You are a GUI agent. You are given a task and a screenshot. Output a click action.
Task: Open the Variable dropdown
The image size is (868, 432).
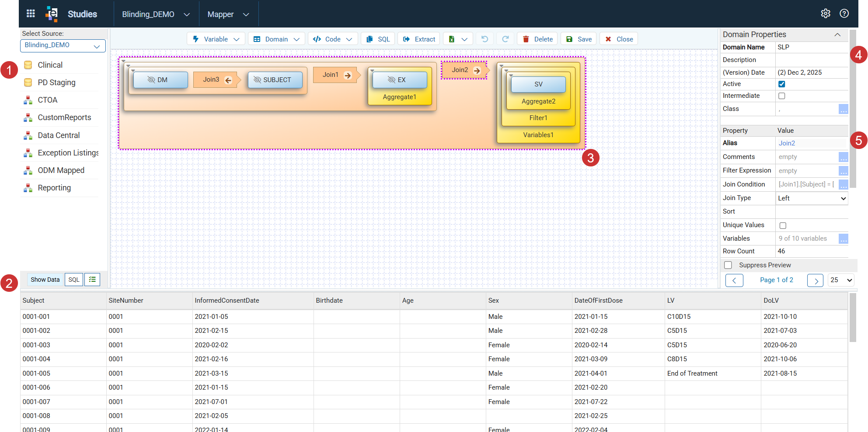(216, 39)
